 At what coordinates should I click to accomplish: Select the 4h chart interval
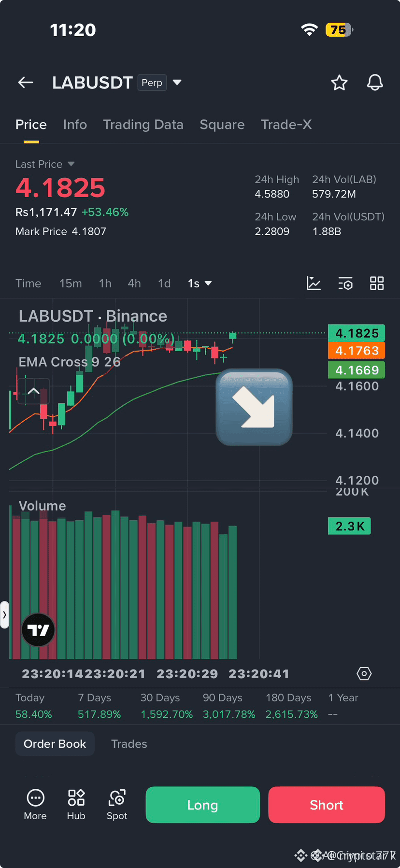pyautogui.click(x=134, y=284)
